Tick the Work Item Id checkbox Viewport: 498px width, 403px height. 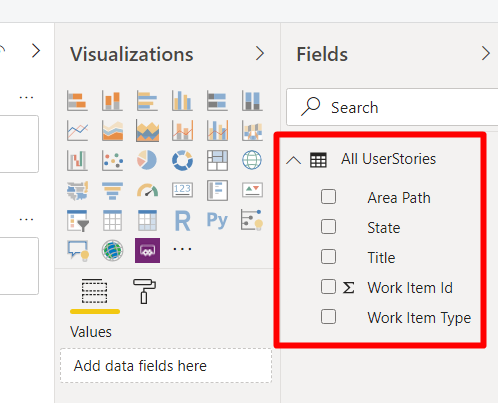click(328, 287)
